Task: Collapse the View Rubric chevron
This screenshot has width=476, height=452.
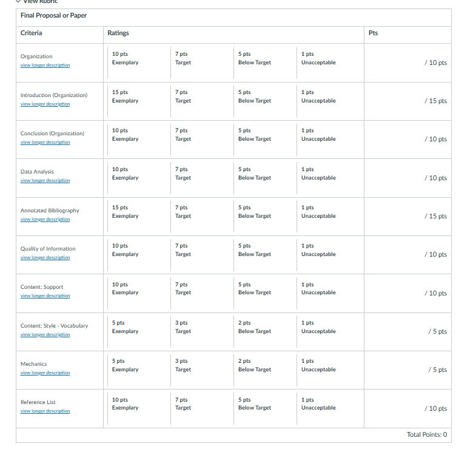Action: pos(18,1)
